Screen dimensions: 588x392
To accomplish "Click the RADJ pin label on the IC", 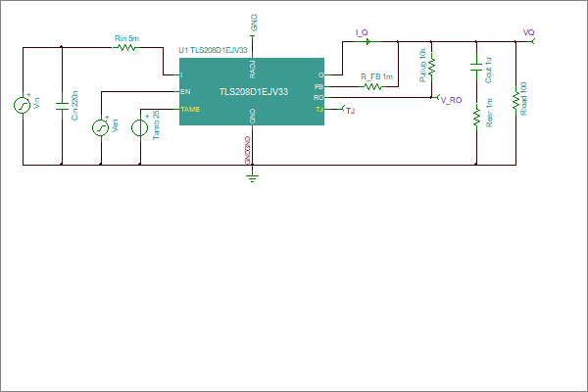I will click(x=253, y=70).
